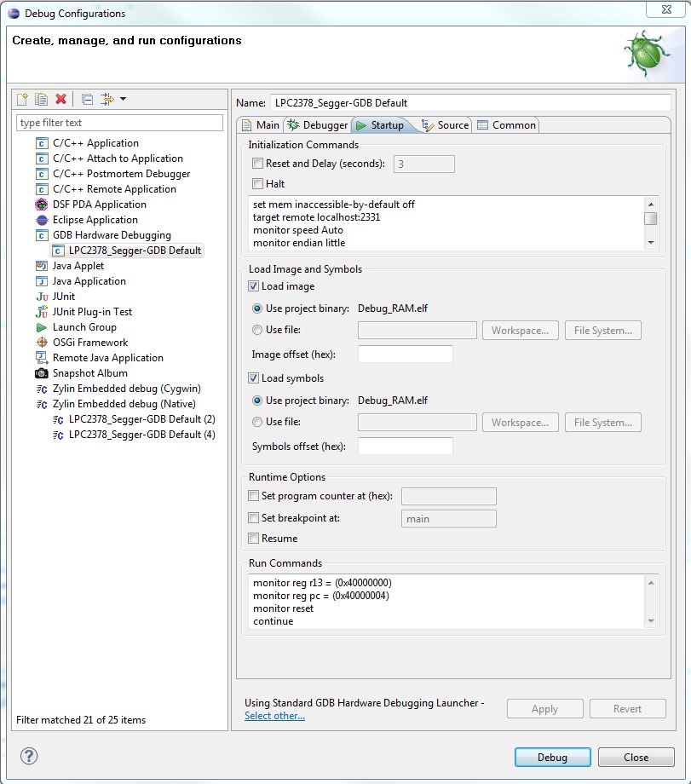Switch to the Startup tab

click(381, 125)
